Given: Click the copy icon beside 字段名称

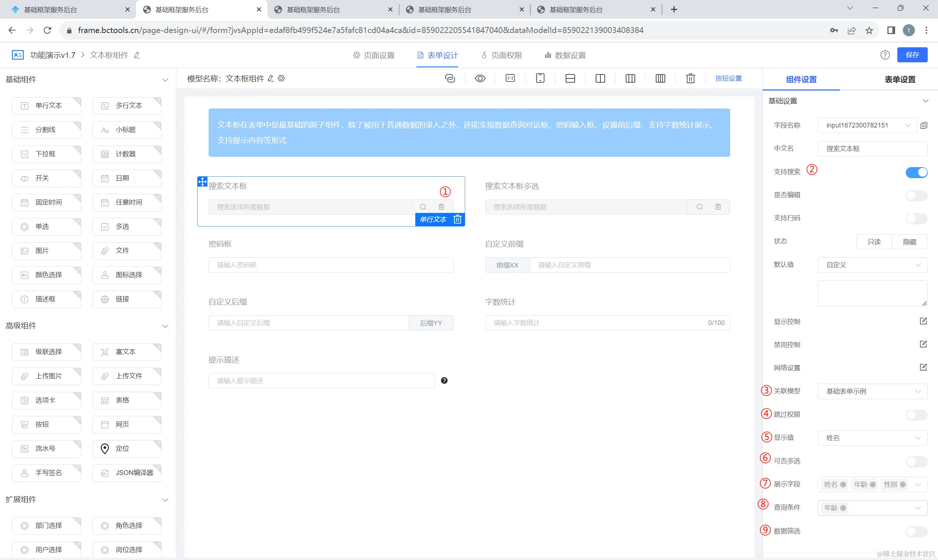Looking at the screenshot, I should pos(924,125).
